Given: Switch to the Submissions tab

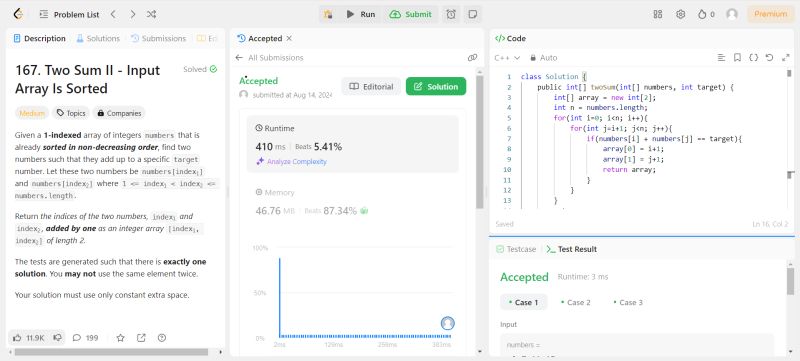Looking at the screenshot, I should coord(159,38).
